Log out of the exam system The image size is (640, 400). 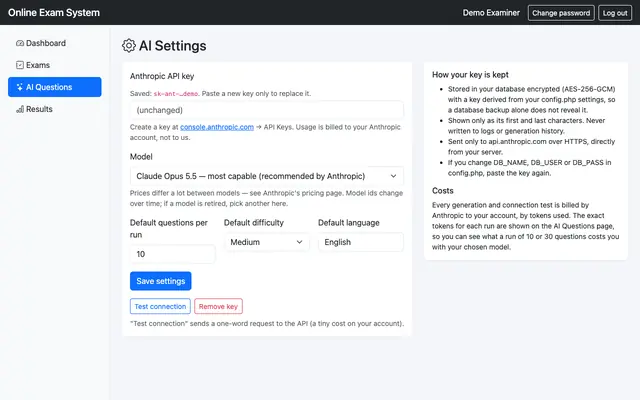[615, 13]
